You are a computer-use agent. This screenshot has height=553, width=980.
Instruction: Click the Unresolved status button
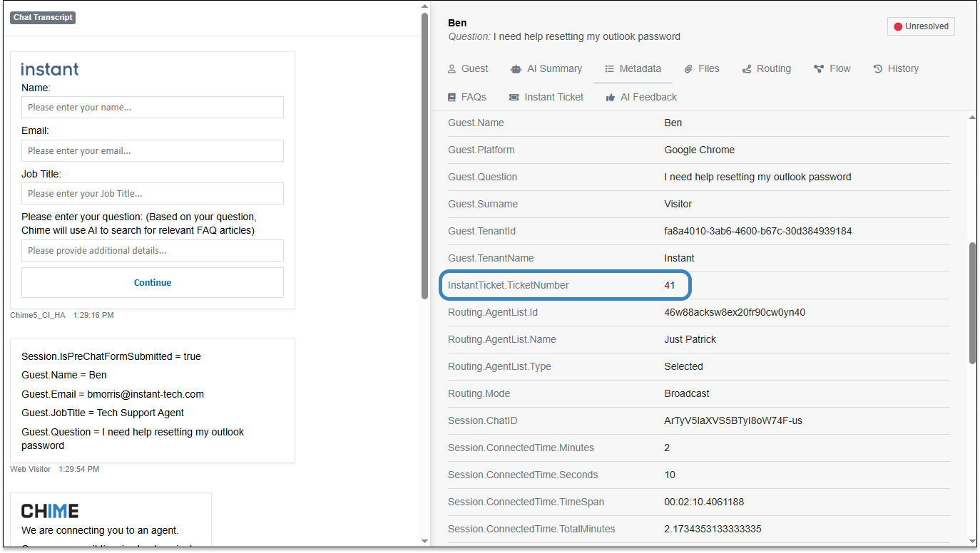click(921, 26)
